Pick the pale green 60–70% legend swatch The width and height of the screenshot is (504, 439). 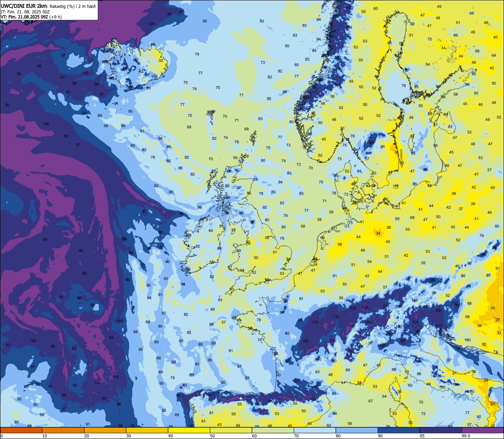[273, 430]
